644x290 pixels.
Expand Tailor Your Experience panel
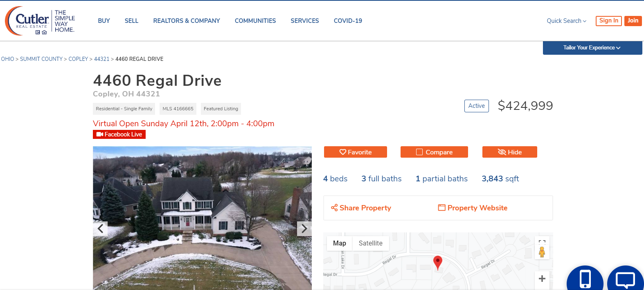point(592,48)
